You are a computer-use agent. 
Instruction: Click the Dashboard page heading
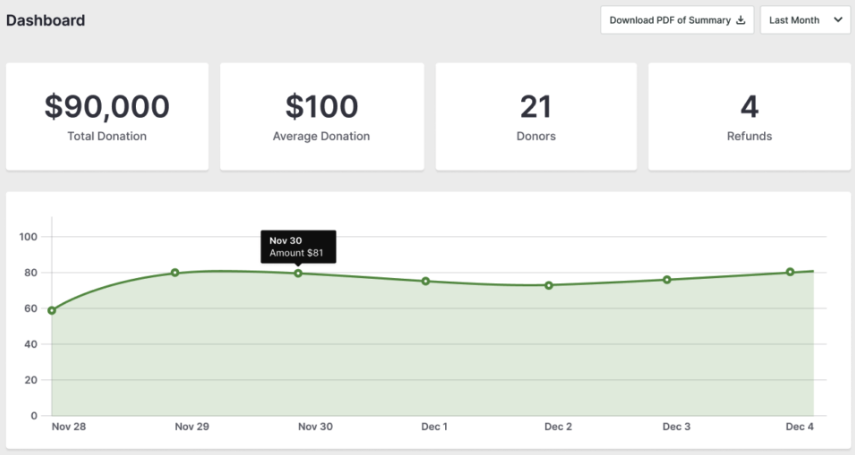coord(46,20)
